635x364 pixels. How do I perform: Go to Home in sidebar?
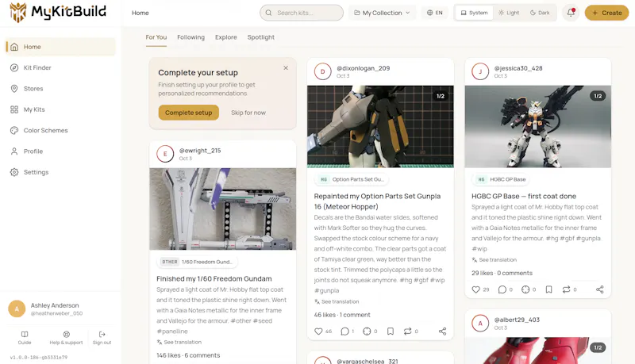[60, 47]
